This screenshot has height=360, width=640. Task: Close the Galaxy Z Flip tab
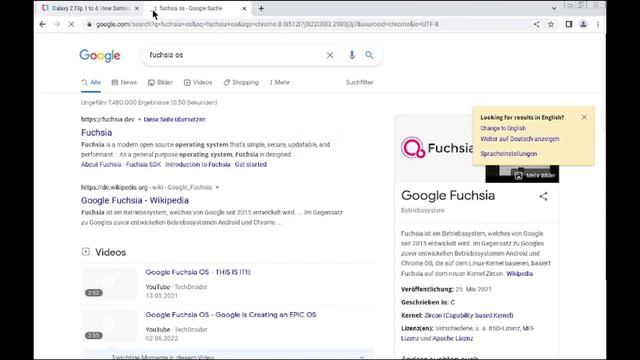coord(137,8)
